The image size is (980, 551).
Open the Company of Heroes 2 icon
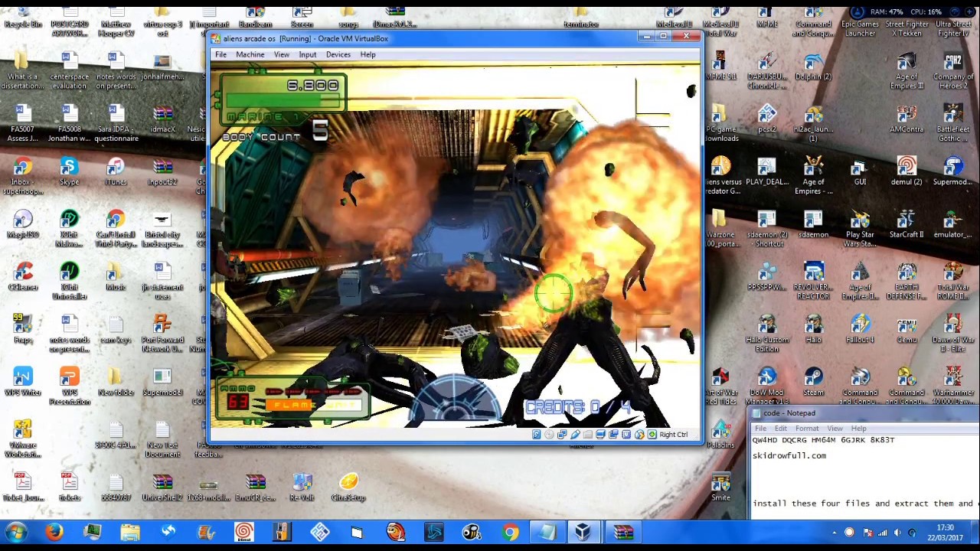click(953, 70)
